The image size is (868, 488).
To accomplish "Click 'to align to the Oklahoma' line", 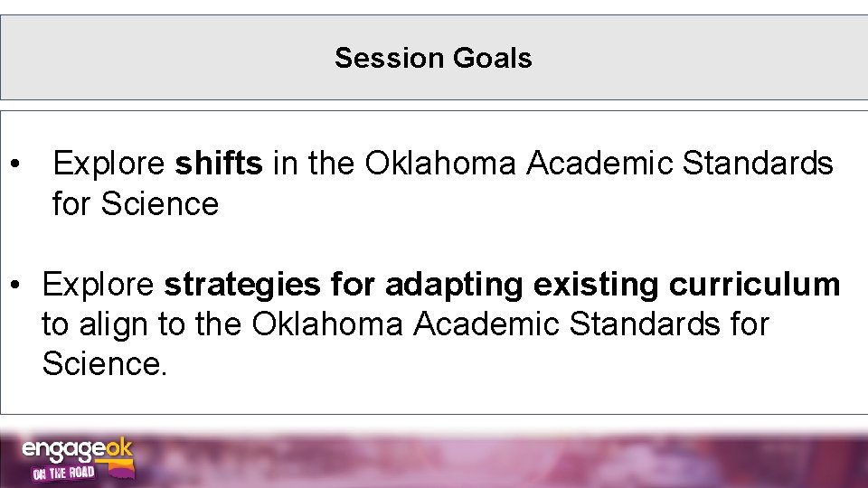I will click(x=222, y=324).
